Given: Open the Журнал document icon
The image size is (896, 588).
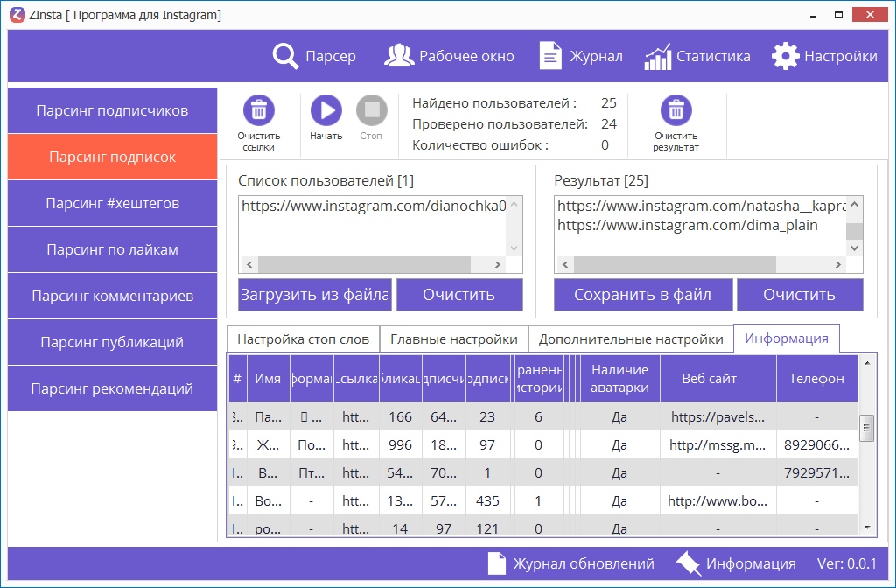Looking at the screenshot, I should point(550,56).
